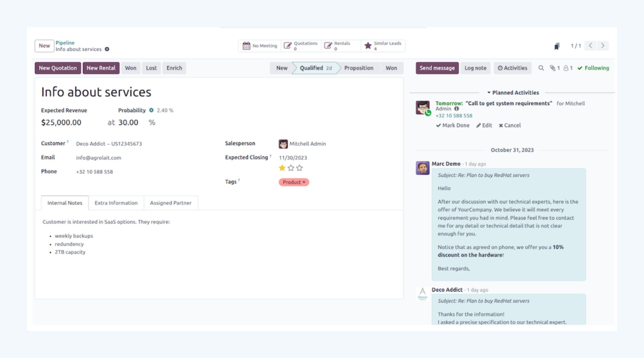
Task: Open the No Meeting calendar smart button
Action: tap(259, 46)
